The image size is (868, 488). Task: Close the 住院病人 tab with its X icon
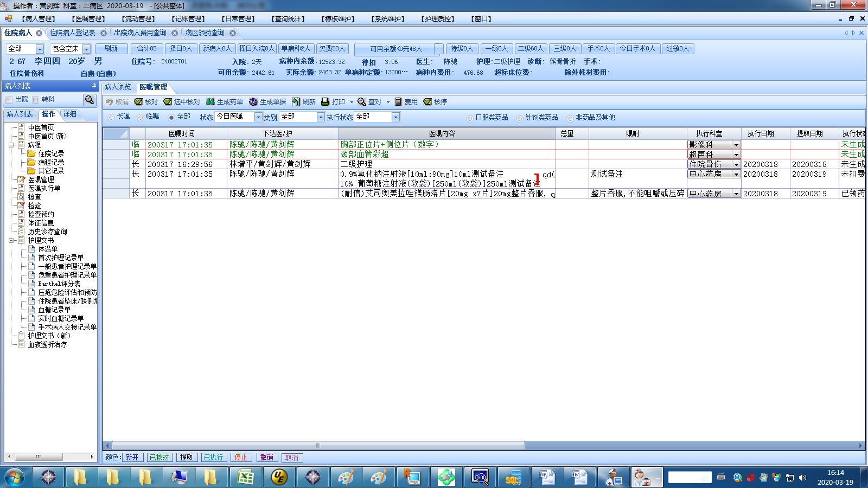pyautogui.click(x=39, y=33)
